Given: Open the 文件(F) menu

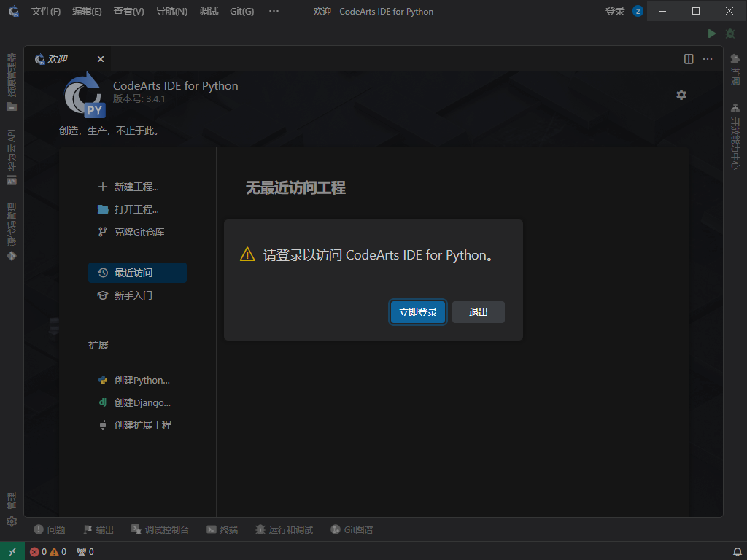Looking at the screenshot, I should pos(46,11).
